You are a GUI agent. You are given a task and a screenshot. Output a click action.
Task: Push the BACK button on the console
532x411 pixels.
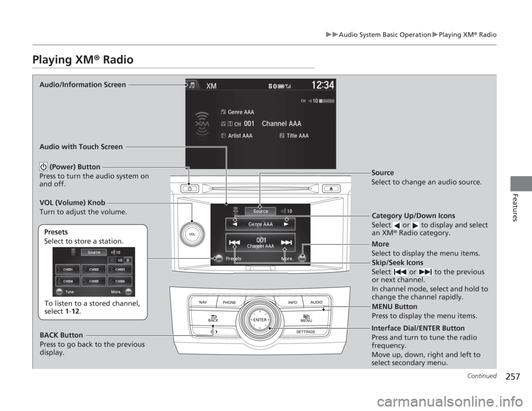[213, 318]
